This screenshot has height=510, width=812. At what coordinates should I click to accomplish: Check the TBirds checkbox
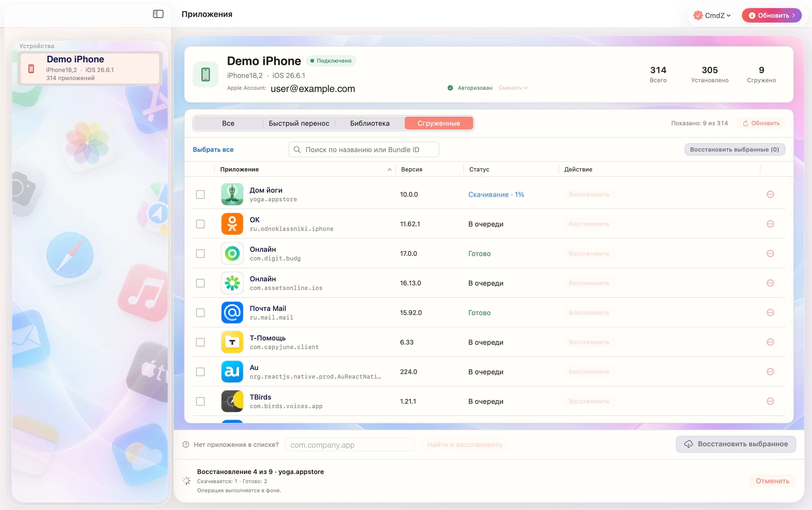coord(200,401)
